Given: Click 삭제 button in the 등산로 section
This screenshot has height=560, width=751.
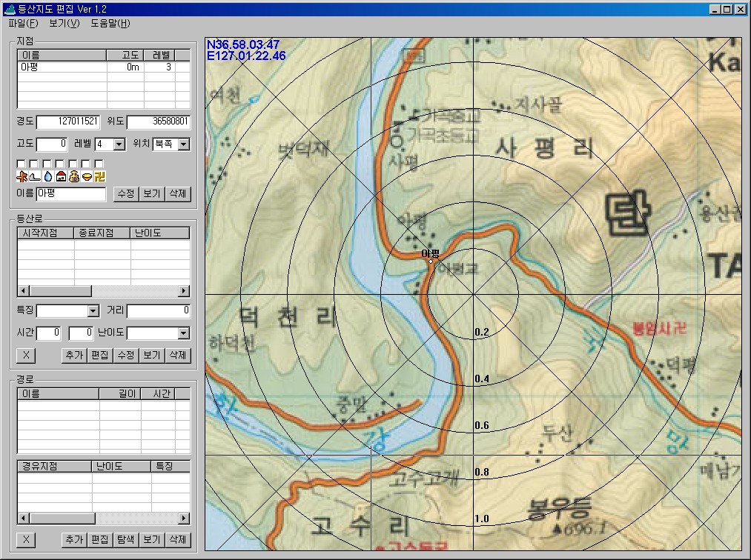Looking at the screenshot, I should pyautogui.click(x=178, y=355).
